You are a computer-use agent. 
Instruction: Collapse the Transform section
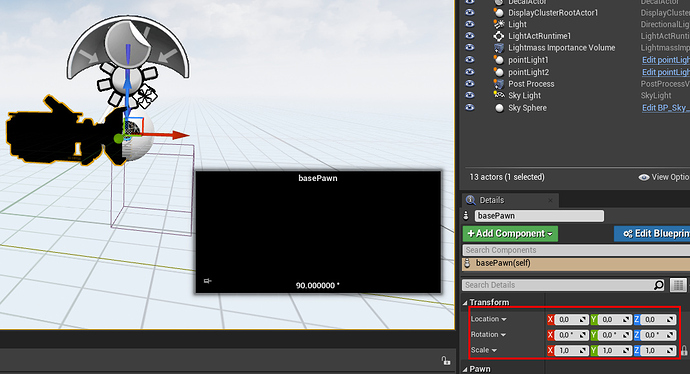[x=465, y=303]
